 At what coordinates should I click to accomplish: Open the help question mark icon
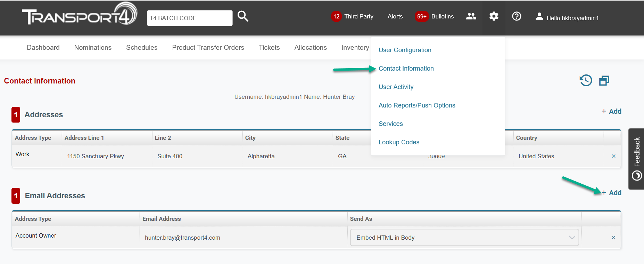pos(517,16)
